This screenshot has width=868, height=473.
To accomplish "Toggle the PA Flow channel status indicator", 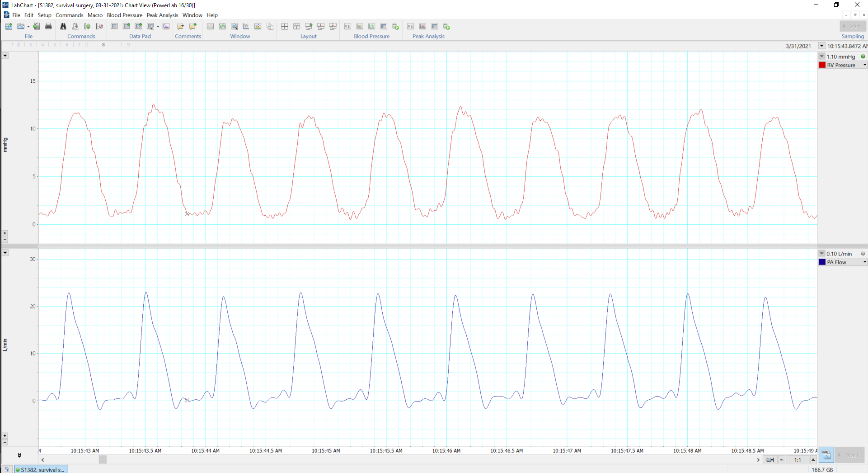I will tap(863, 254).
